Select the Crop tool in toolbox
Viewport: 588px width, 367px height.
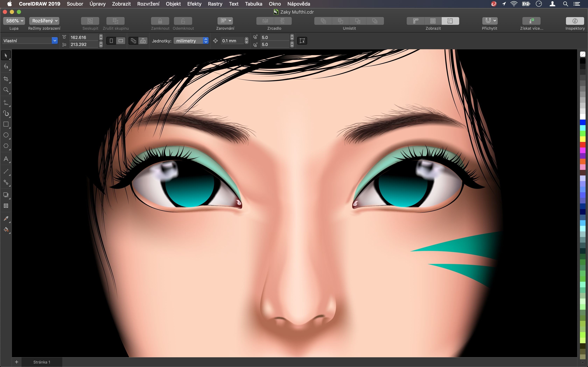tap(6, 79)
